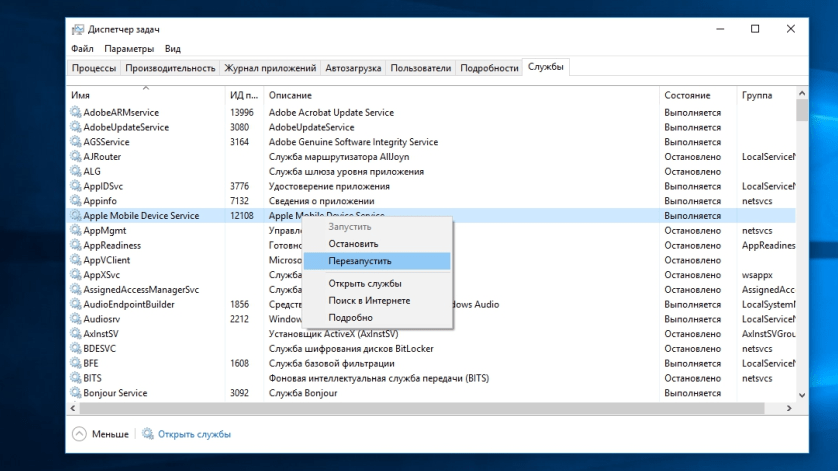The image size is (838, 471).
Task: Click the service icon next to AJRouter
Action: tap(76, 157)
